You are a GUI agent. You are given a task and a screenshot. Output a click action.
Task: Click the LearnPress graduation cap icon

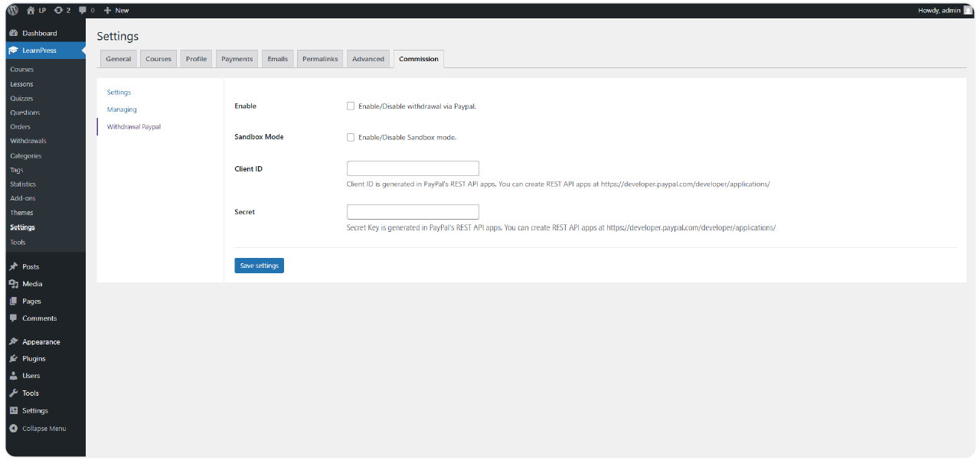click(13, 50)
